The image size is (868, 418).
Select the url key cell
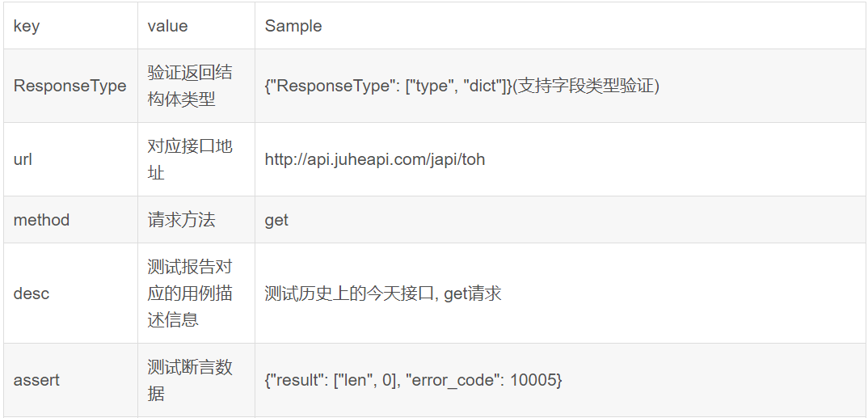point(23,159)
